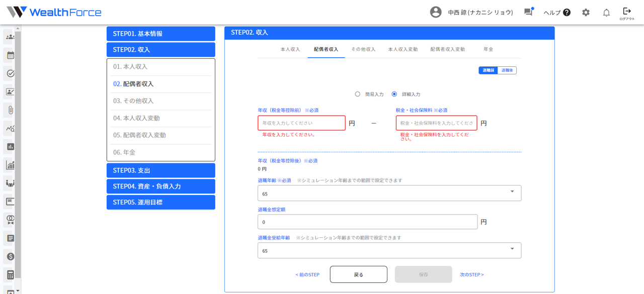Open the notifications bell icon

click(606, 13)
